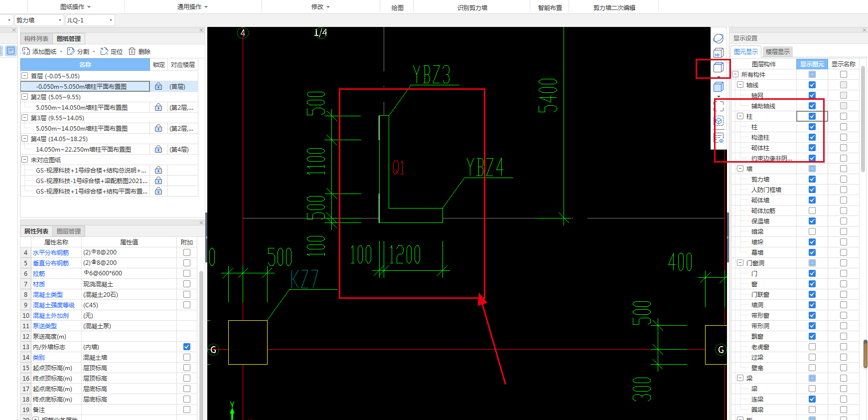
Task: Click the lock icon for 14.050m~22.250m墙柱平面布置图
Action: [x=158, y=149]
